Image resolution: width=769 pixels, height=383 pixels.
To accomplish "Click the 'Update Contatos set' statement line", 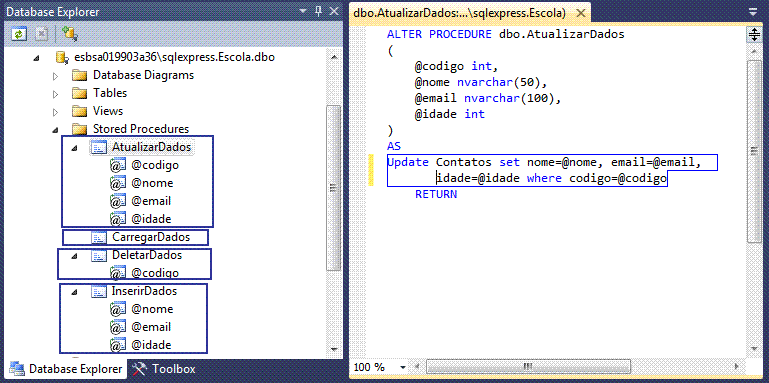I will [544, 162].
